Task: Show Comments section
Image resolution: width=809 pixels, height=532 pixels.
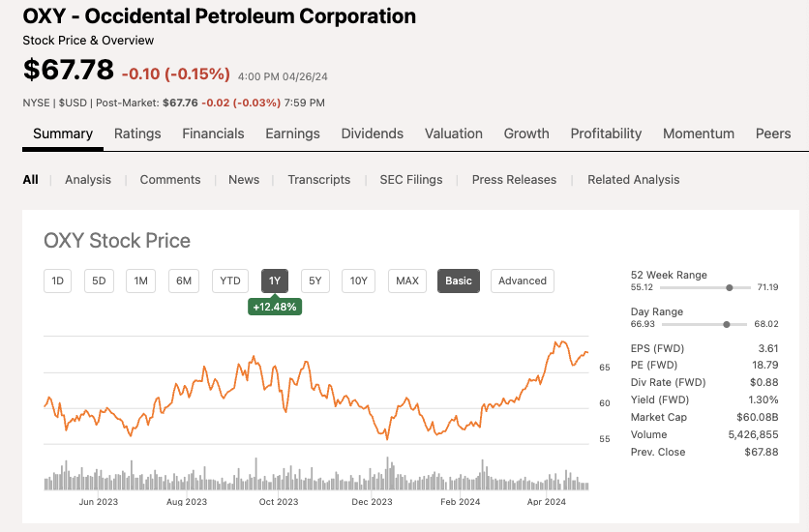Action: 170,179
